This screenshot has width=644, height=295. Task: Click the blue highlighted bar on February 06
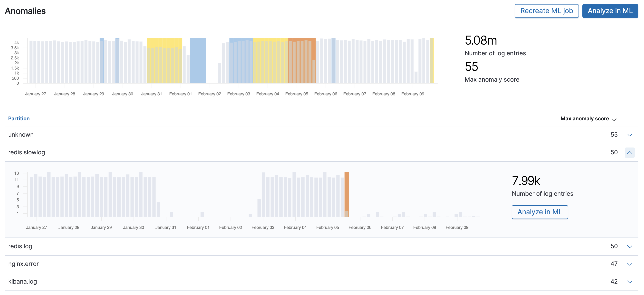(x=333, y=60)
